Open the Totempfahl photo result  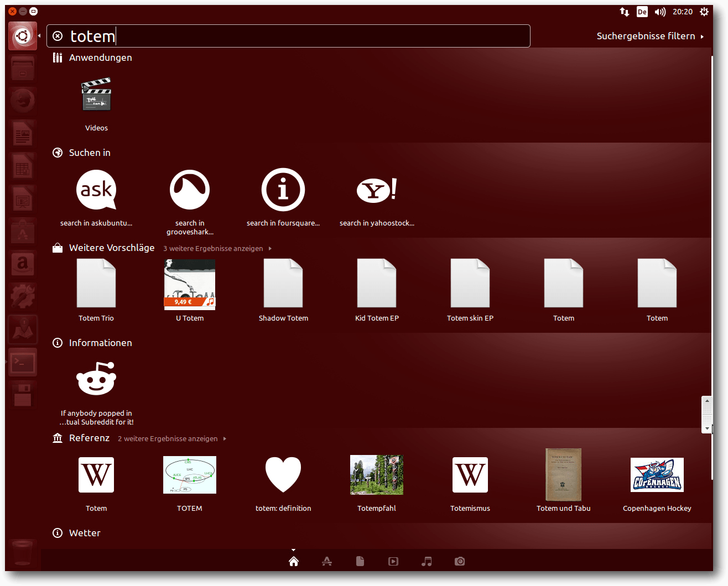[377, 475]
